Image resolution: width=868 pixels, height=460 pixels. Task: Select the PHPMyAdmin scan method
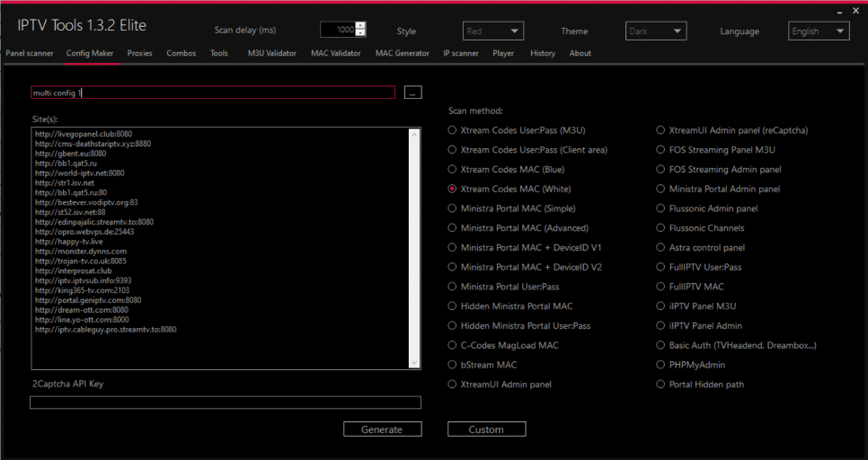click(661, 365)
